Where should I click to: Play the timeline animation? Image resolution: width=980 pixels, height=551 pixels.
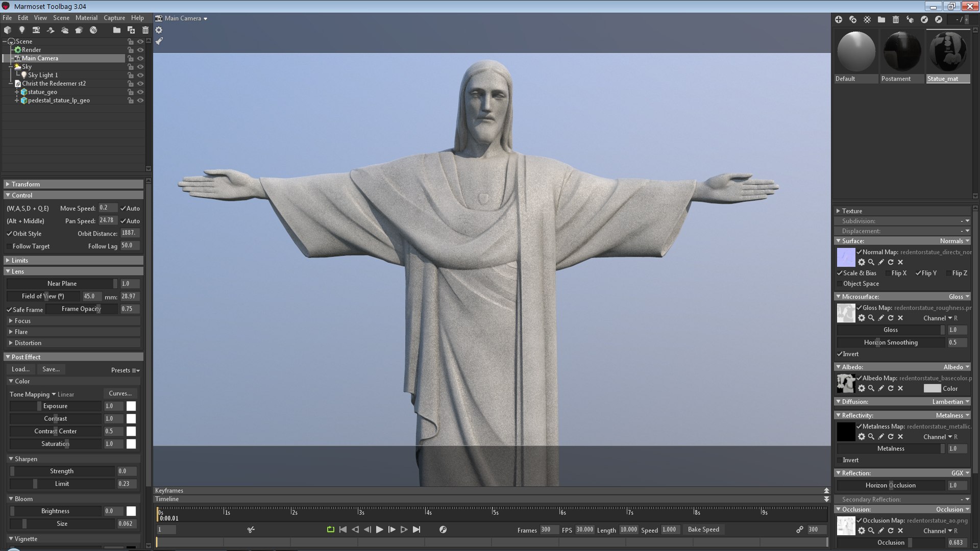379,530
